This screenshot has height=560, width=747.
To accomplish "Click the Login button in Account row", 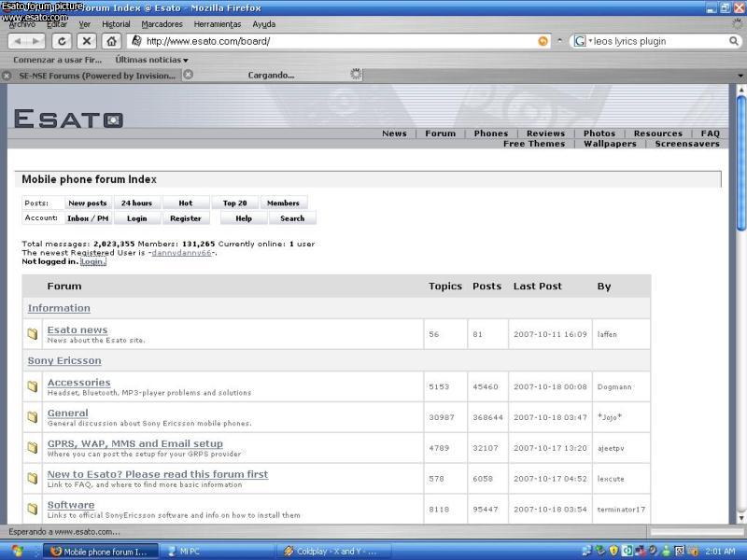I will coord(136,218).
